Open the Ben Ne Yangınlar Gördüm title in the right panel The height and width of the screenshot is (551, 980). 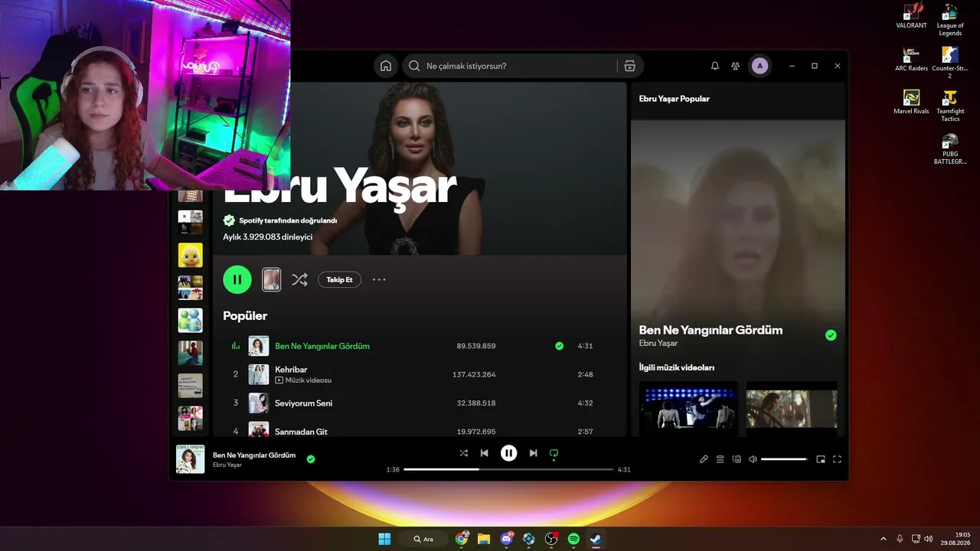pyautogui.click(x=710, y=330)
